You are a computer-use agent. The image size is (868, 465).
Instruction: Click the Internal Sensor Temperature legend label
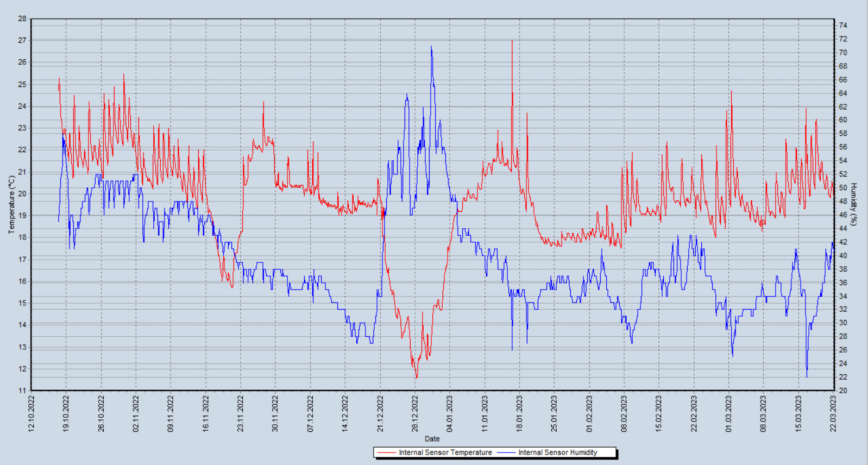445,453
